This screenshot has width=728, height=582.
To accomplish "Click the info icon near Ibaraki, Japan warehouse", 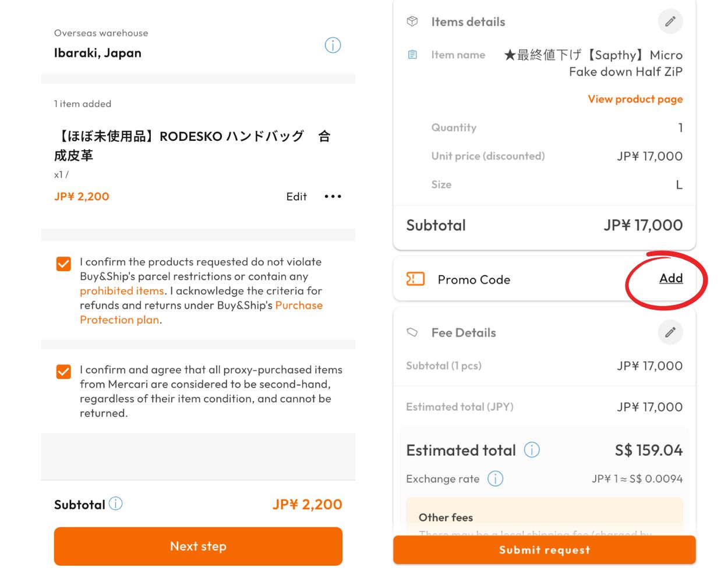I will pyautogui.click(x=333, y=45).
